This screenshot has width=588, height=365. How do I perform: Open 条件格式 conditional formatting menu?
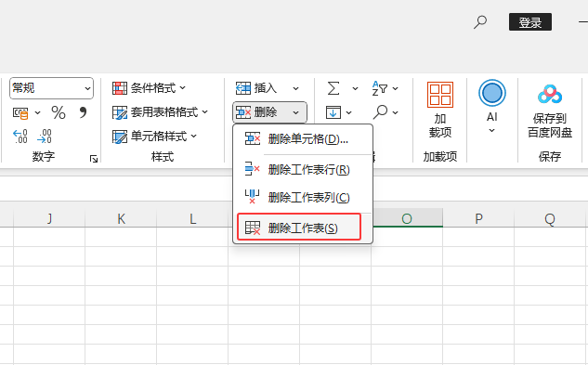pos(149,88)
